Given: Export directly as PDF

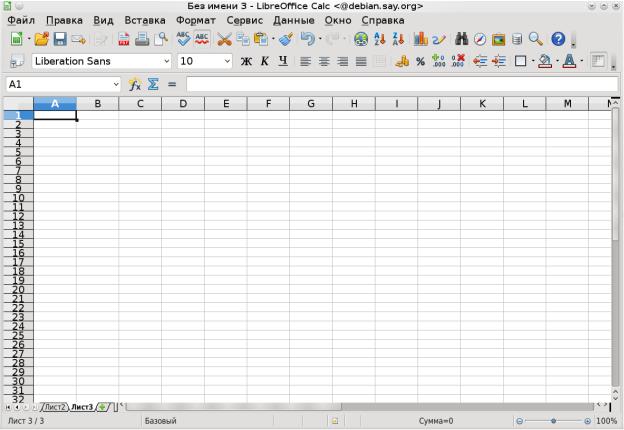Looking at the screenshot, I should 123,39.
